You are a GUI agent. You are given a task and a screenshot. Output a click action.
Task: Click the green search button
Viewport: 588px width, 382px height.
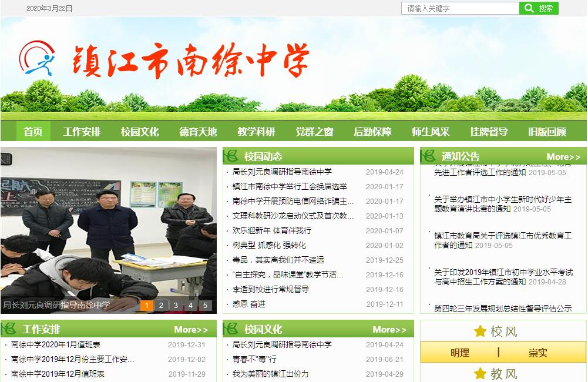coord(539,8)
